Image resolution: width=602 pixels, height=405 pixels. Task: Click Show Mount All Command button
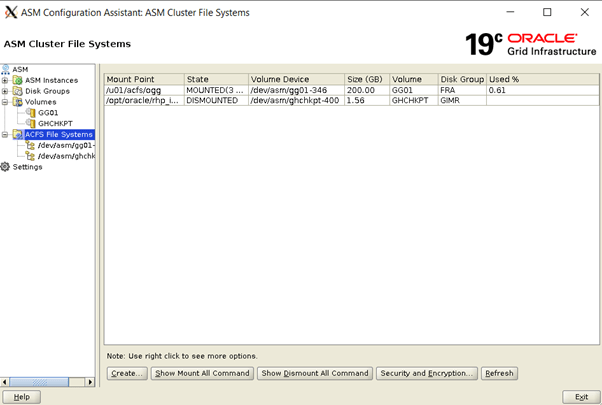tap(201, 373)
